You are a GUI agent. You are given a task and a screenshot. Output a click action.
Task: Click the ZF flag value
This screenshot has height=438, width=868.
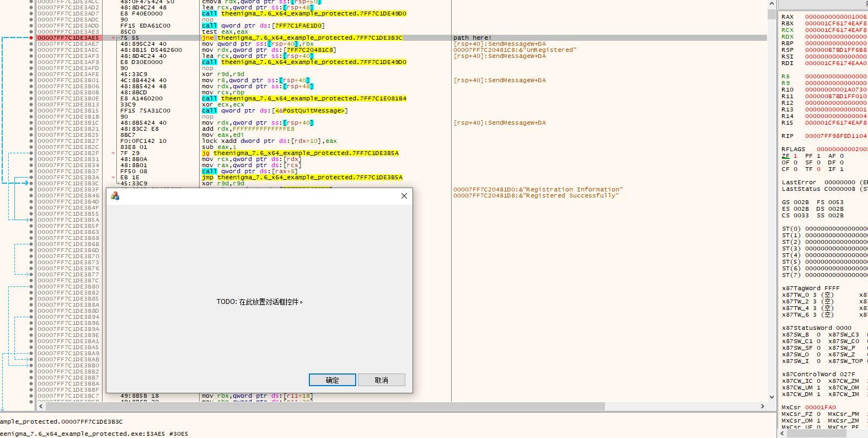[795, 156]
